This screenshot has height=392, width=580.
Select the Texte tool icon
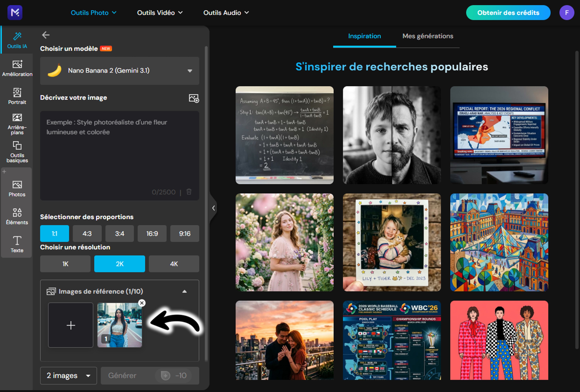(x=17, y=244)
